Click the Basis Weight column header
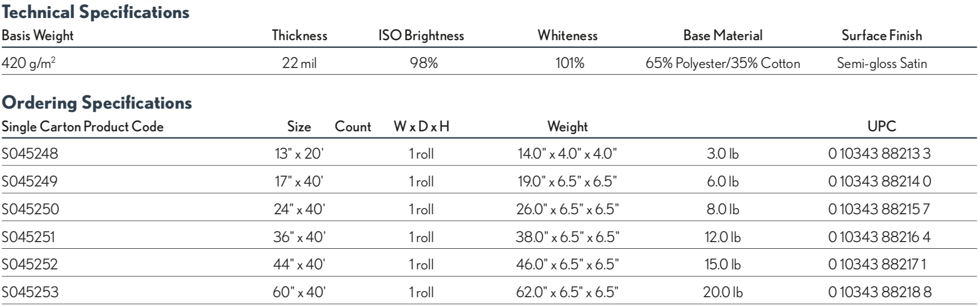The width and height of the screenshot is (980, 307). pyautogui.click(x=38, y=36)
